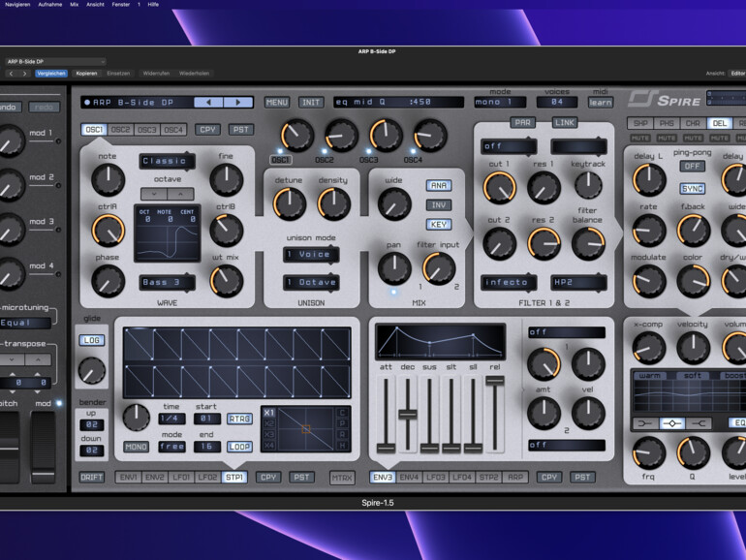Click the att envelope fader
Screen dimensions: 746x560
click(386, 446)
